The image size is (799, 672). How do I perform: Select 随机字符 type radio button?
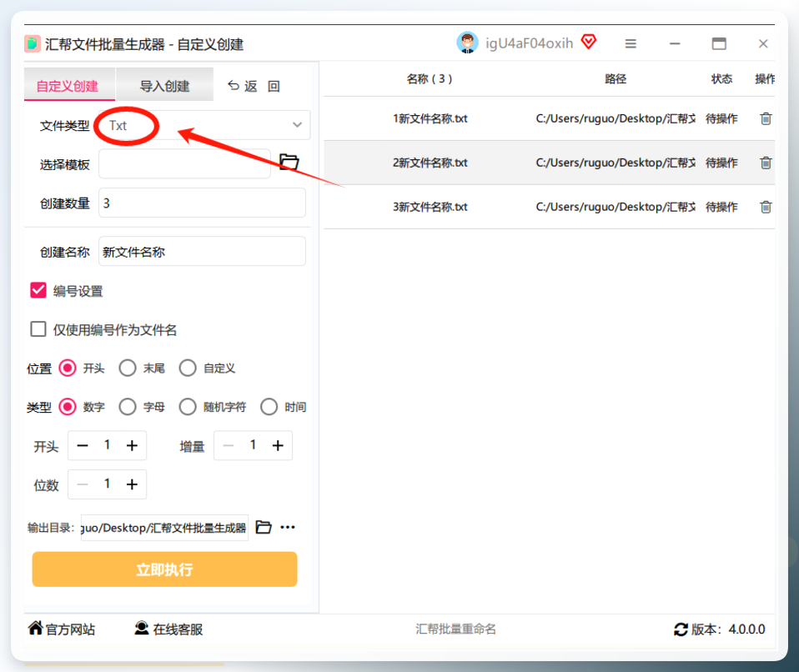click(188, 407)
